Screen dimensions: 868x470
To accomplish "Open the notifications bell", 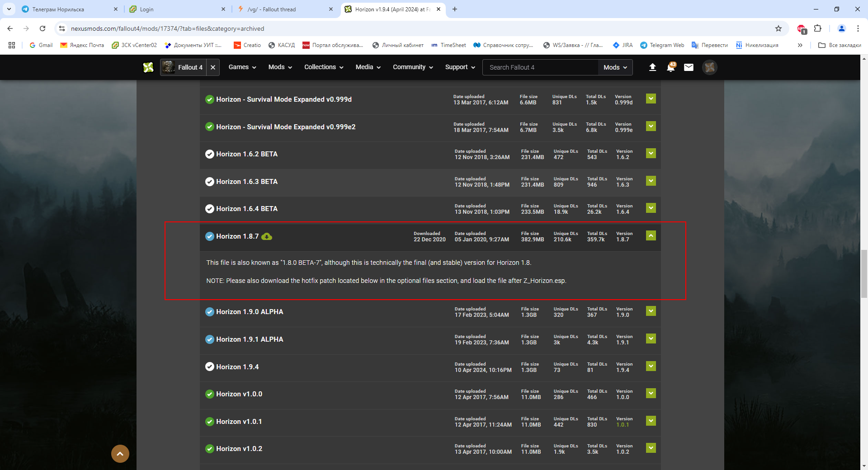I will (671, 67).
